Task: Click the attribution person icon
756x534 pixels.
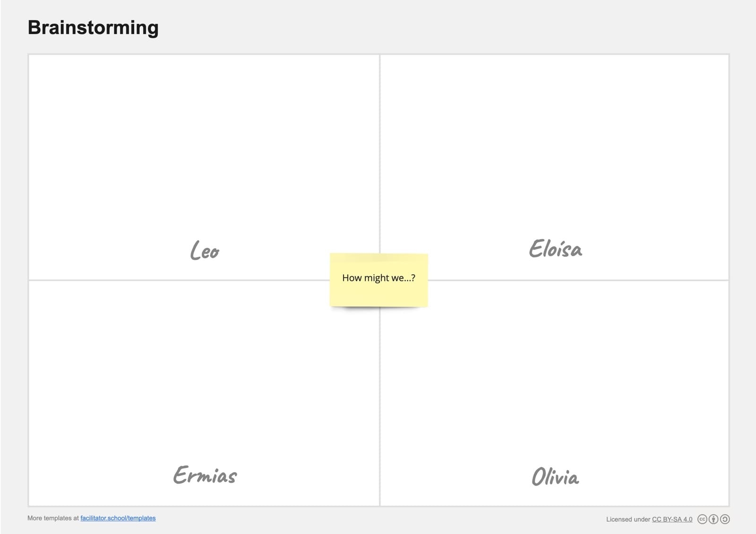Action: [713, 519]
